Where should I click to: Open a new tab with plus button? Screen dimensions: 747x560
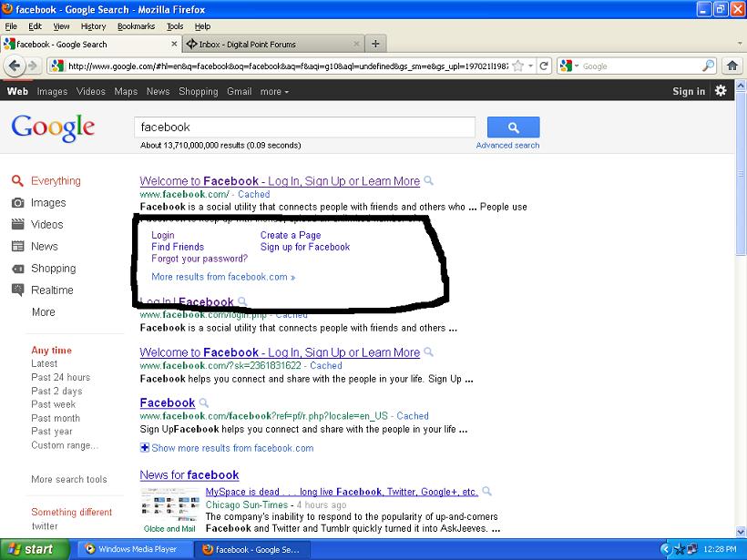click(x=375, y=44)
